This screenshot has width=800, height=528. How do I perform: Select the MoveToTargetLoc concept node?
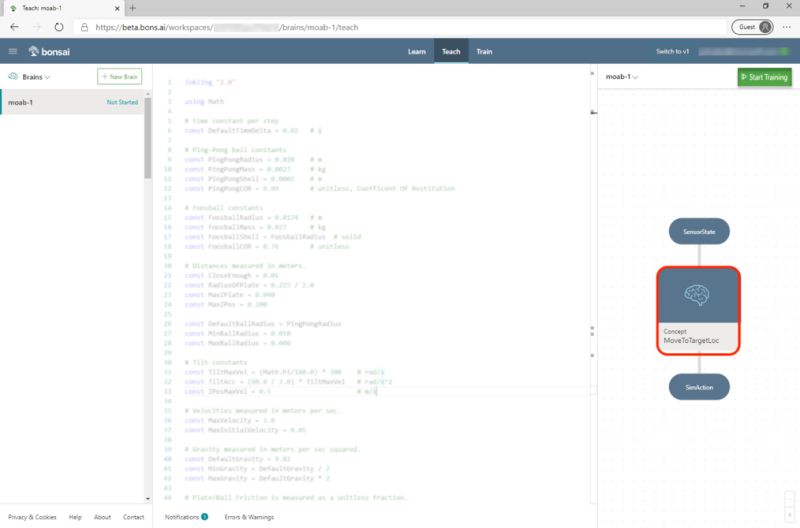[x=698, y=310]
